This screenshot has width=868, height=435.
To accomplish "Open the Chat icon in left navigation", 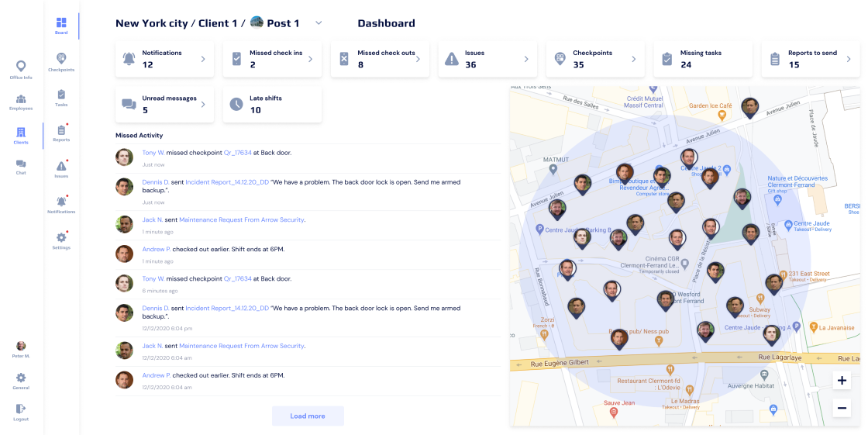I will (x=21, y=164).
